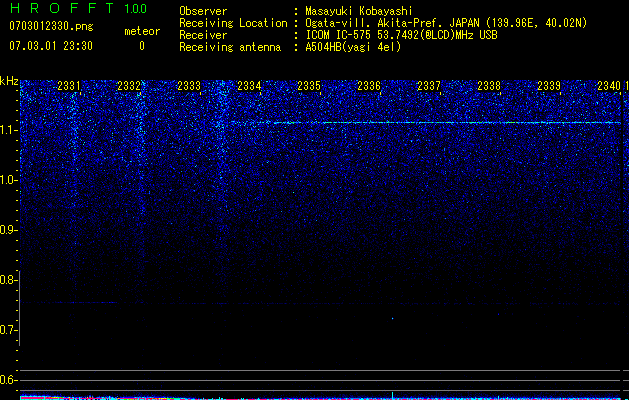Click the ICOM IC-575 receiver details
The width and height of the screenshot is (629, 400).
[x=401, y=35]
